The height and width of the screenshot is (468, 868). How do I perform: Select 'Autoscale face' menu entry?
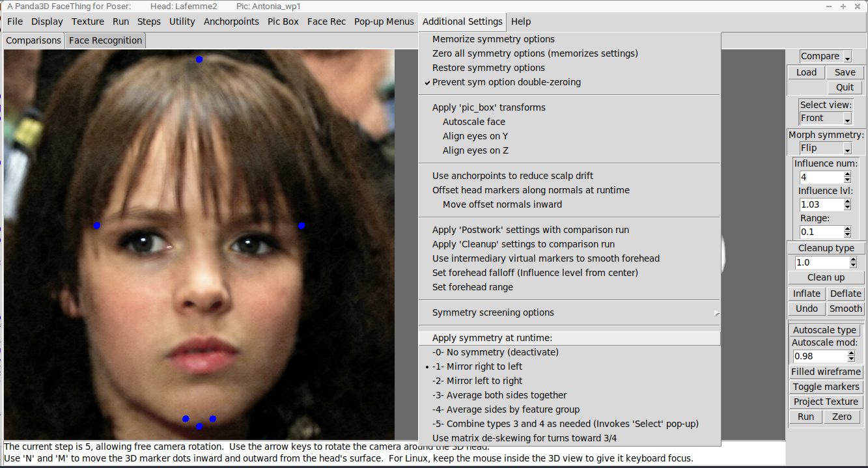569,122
